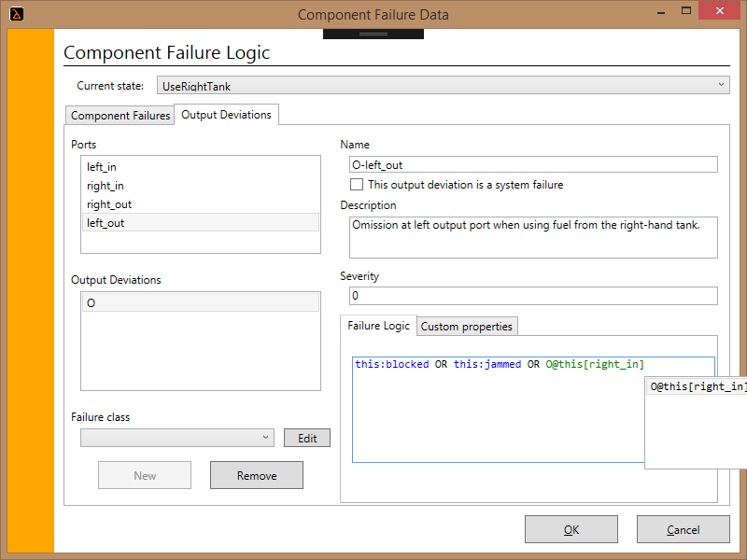Click the Name field O-left_out
747x560 pixels.
pos(533,165)
